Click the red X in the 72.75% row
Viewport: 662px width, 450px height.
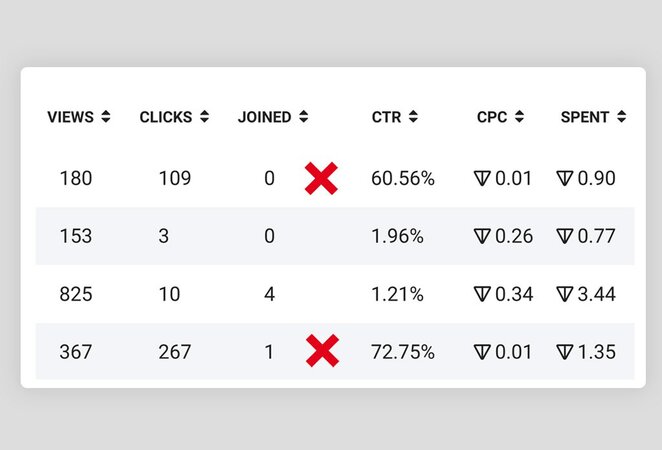[321, 351]
